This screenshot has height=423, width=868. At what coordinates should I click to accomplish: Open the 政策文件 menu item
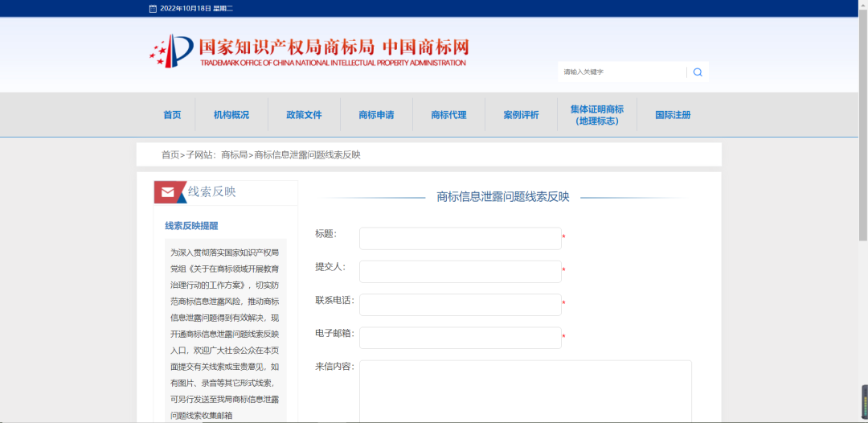pyautogui.click(x=304, y=115)
